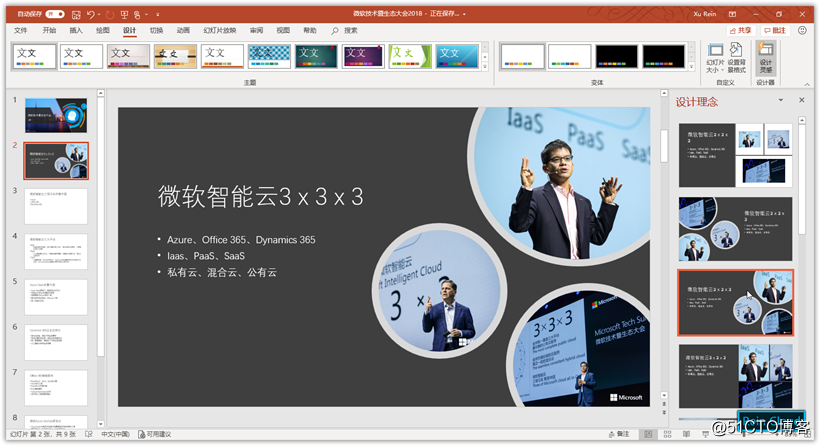Viewport: 820px width, 446px height.
Task: Click the Undo arrow icon
Action: pos(91,15)
